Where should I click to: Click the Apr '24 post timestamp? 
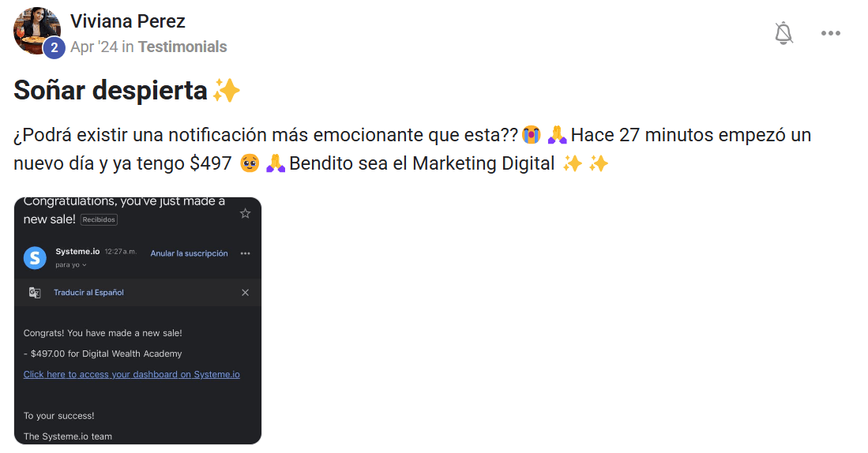[93, 47]
